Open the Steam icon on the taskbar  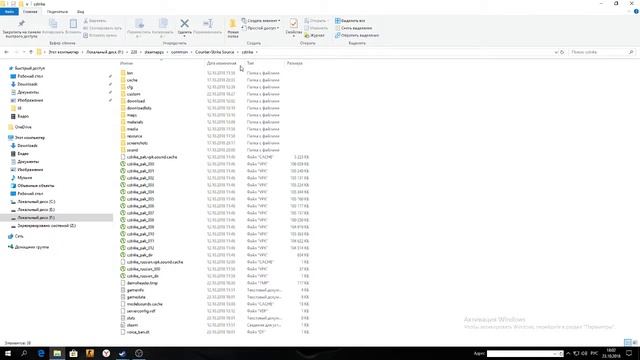(x=122, y=353)
